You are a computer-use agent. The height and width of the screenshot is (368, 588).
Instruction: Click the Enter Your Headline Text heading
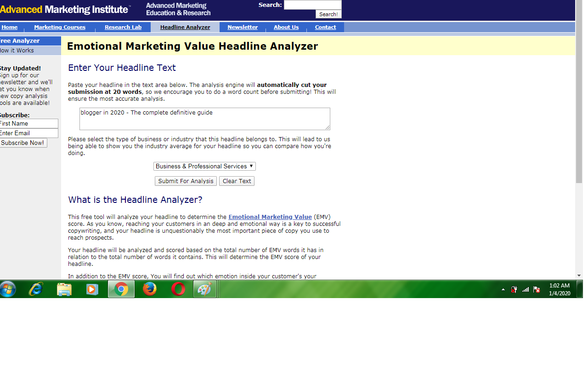pyautogui.click(x=122, y=68)
